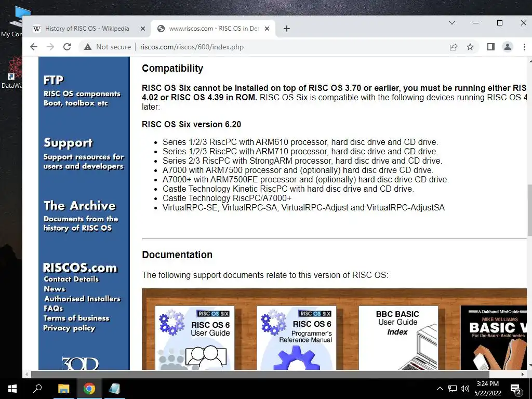Open the volume tray icon
532x399 pixels.
(x=465, y=389)
